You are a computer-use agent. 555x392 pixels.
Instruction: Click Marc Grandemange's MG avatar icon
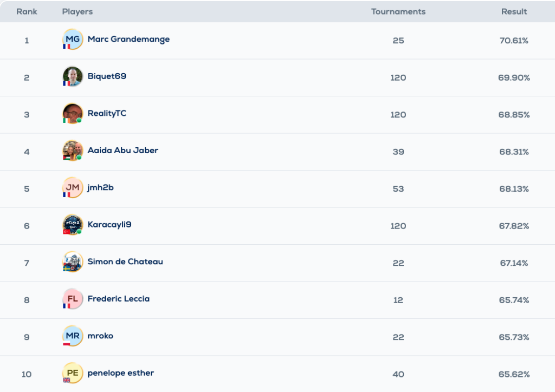(x=73, y=40)
